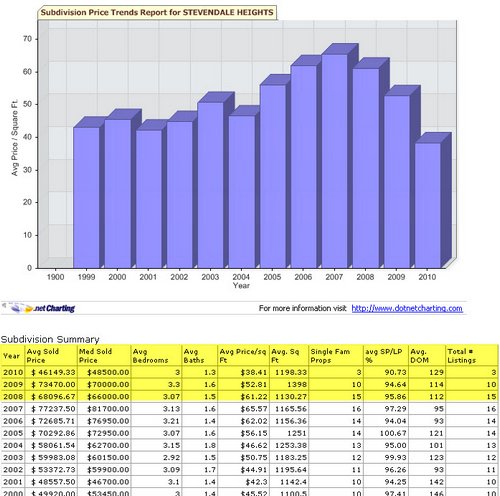Click the 'Subdivision Summary' heading
500x496 pixels.
pos(50,339)
